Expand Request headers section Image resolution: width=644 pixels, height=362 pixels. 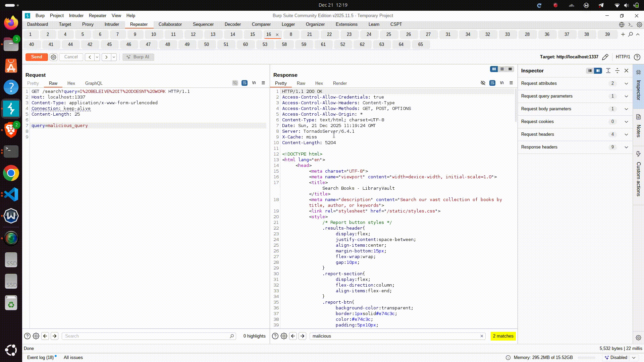coord(626,134)
